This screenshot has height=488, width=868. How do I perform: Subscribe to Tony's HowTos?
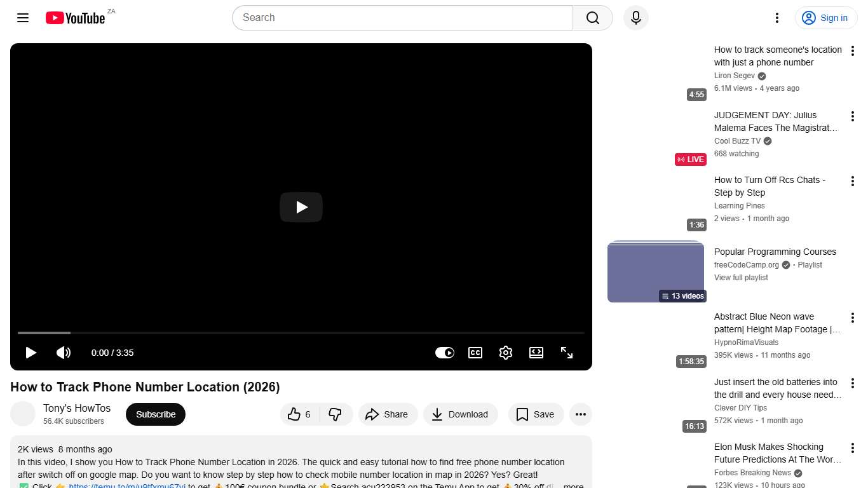tap(156, 414)
